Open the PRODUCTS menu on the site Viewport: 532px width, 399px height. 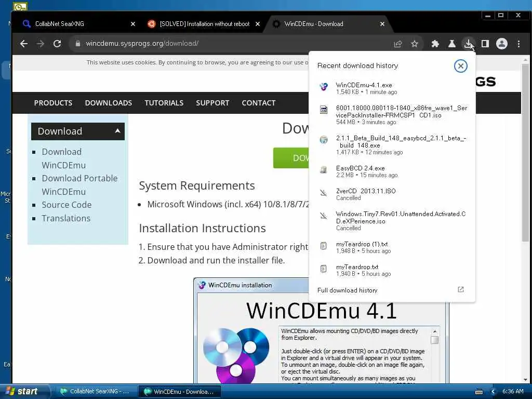(53, 103)
